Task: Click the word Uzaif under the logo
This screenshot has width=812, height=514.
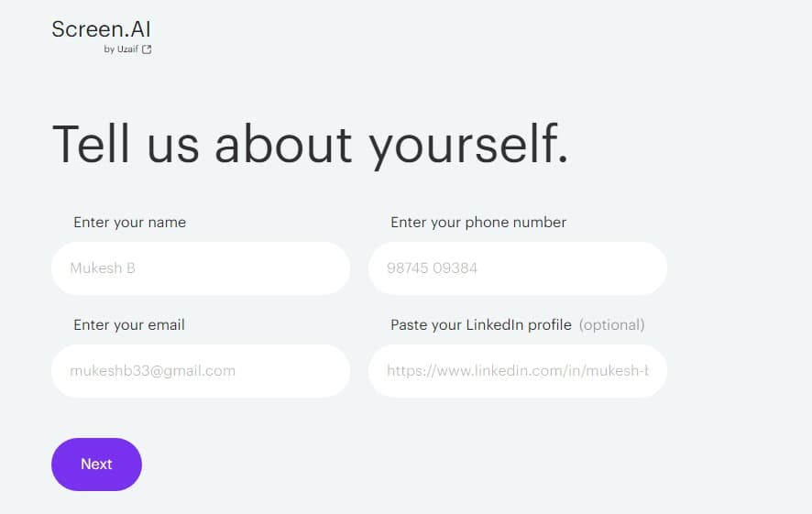Action: 127,49
